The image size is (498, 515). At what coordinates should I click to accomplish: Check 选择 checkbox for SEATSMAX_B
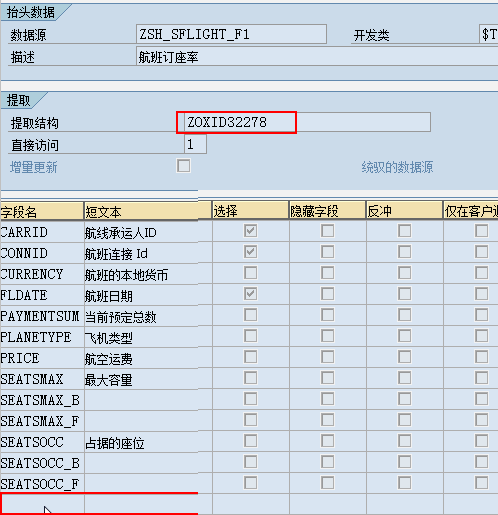[x=250, y=399]
